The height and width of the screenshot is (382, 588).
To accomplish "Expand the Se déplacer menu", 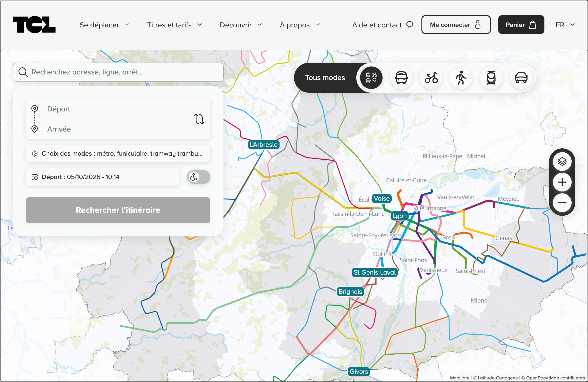I will [x=104, y=25].
